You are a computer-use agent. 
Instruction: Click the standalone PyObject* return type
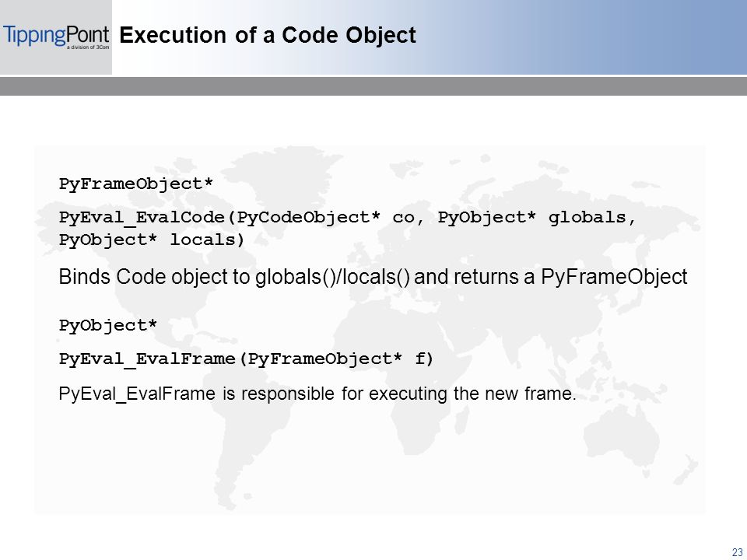click(x=107, y=325)
